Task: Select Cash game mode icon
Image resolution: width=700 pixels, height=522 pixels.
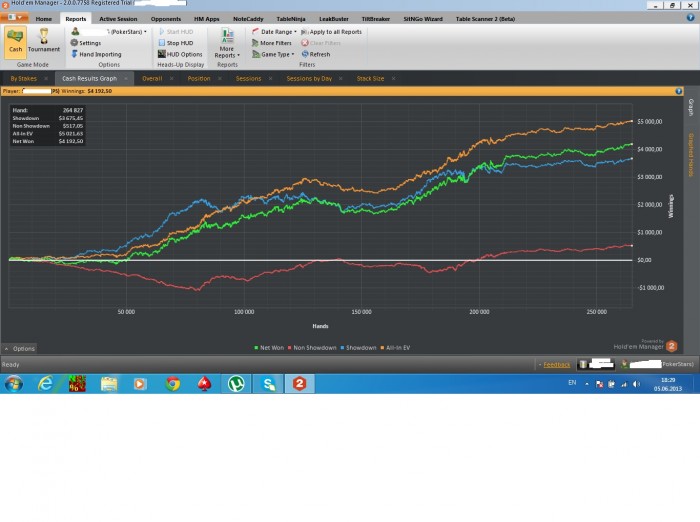Action: tap(15, 42)
